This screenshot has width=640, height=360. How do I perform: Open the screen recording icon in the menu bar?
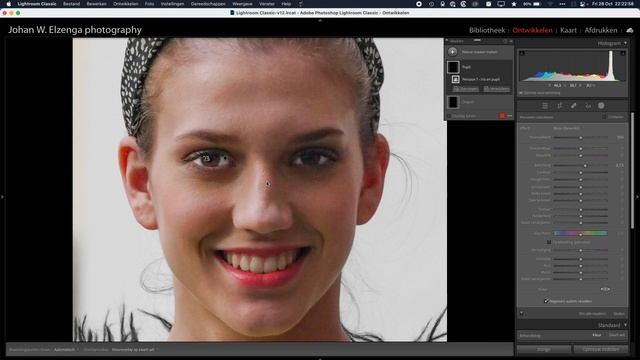[x=419, y=4]
